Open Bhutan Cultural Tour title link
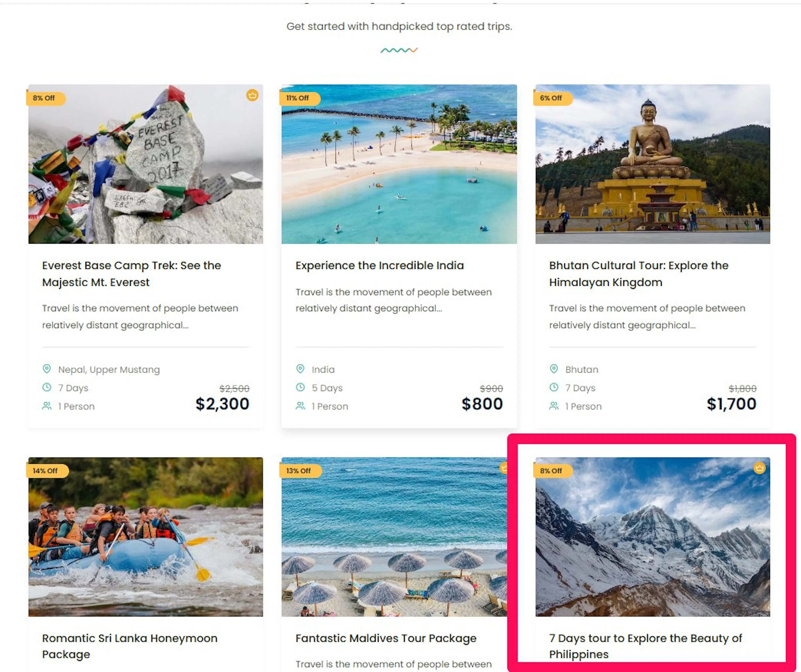 click(x=639, y=274)
